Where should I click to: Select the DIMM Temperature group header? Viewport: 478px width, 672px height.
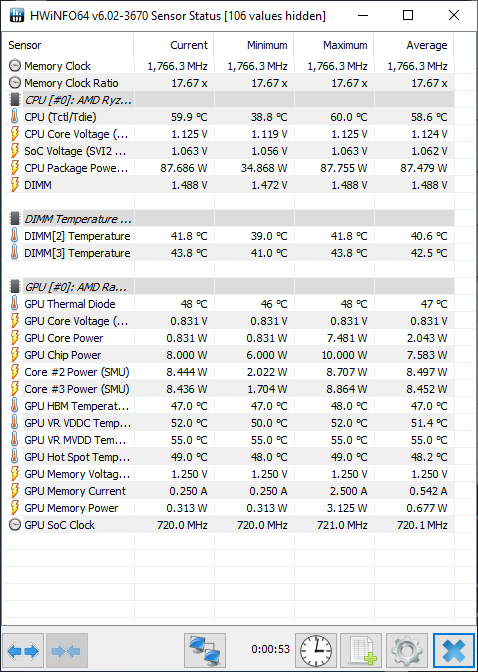click(x=228, y=219)
